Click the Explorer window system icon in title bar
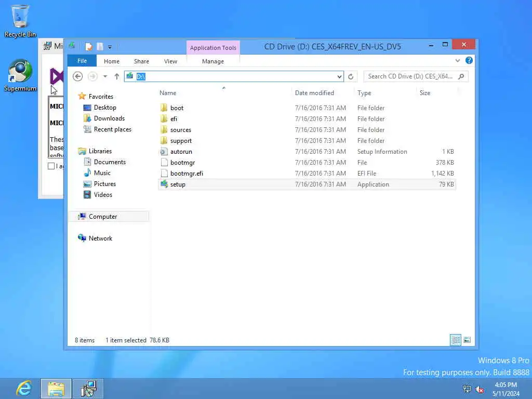532x399 pixels. point(72,46)
